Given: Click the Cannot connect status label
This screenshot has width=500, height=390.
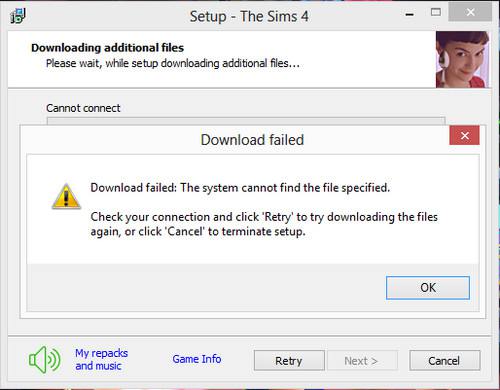Looking at the screenshot, I should point(83,108).
